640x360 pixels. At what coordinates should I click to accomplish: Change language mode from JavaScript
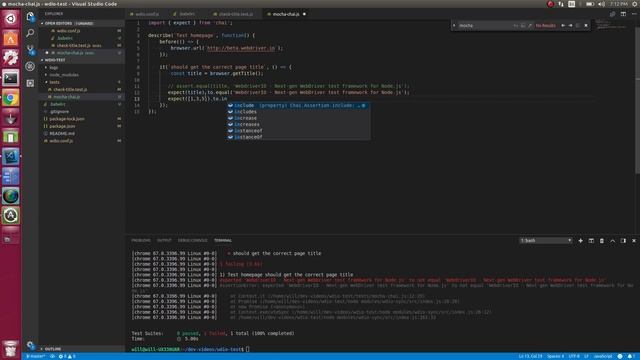pos(603,356)
